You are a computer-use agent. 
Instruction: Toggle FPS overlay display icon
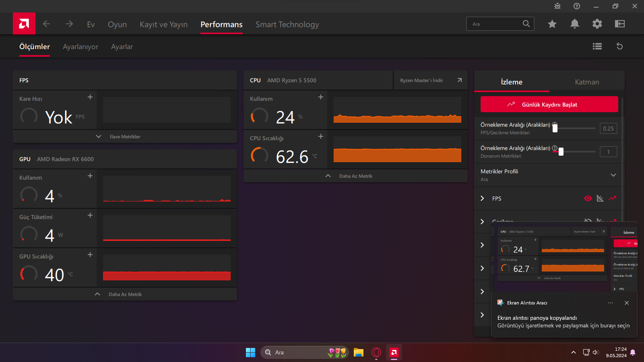(x=600, y=198)
